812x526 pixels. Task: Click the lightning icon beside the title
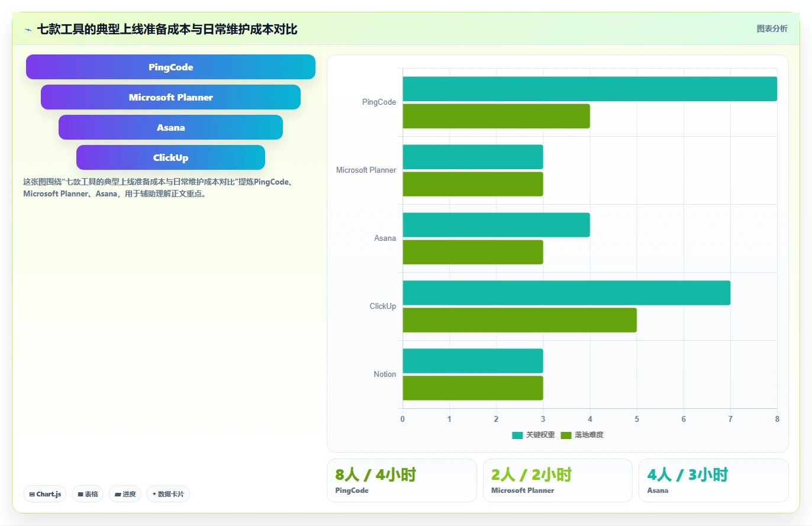click(28, 29)
